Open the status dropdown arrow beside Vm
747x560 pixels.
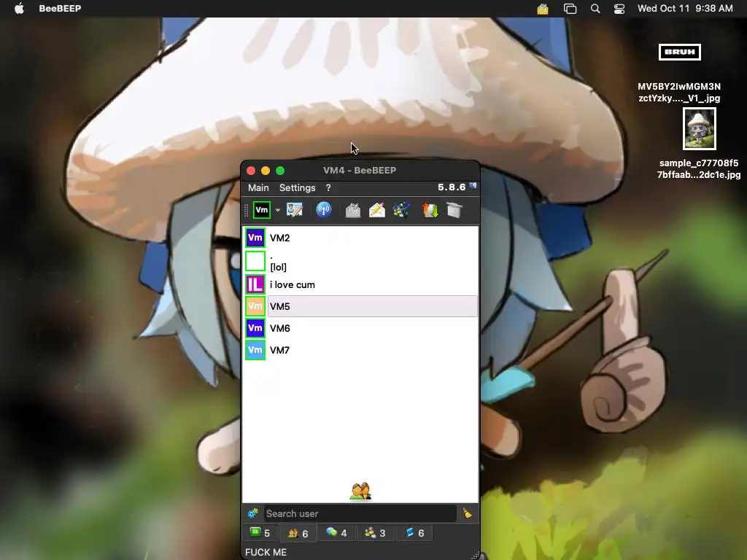(278, 211)
